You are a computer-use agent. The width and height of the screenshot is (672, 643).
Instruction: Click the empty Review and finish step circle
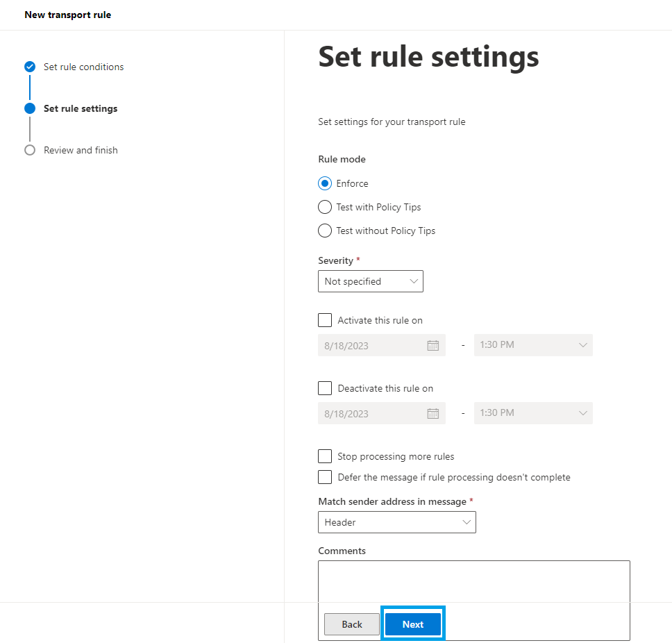30,150
